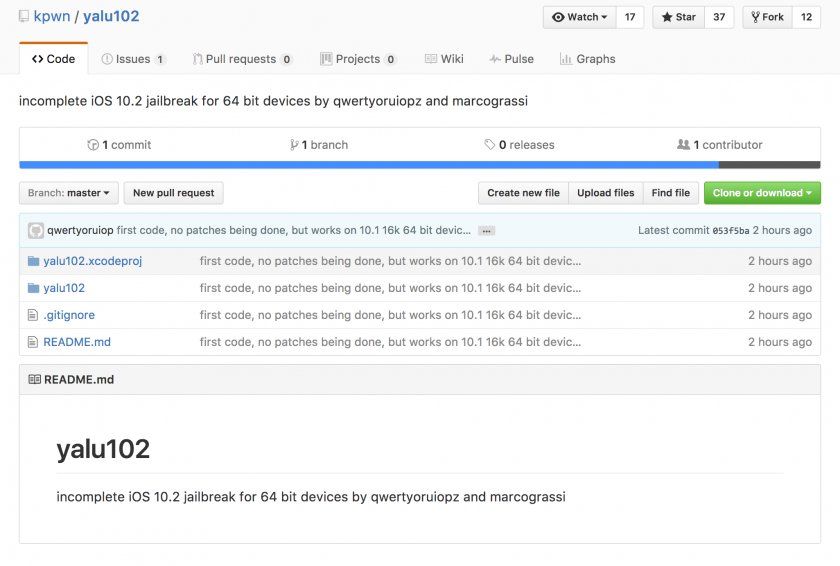
Task: Click the fork icon on the Fork button
Action: [x=755, y=17]
